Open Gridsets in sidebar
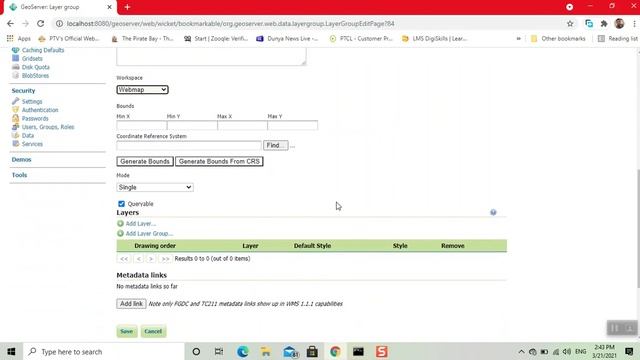Screen dimensions: 640x360 32,59
